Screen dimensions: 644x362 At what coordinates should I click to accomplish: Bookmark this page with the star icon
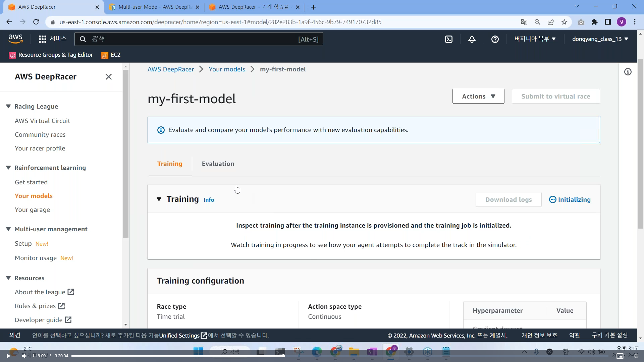564,22
